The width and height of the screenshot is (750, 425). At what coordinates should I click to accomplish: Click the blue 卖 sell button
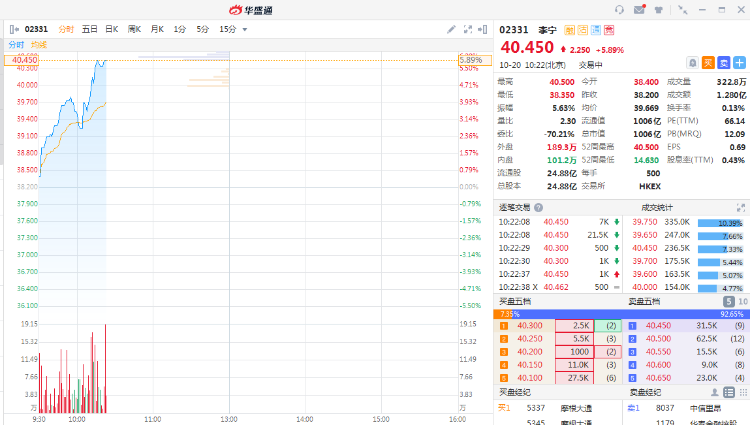click(724, 63)
